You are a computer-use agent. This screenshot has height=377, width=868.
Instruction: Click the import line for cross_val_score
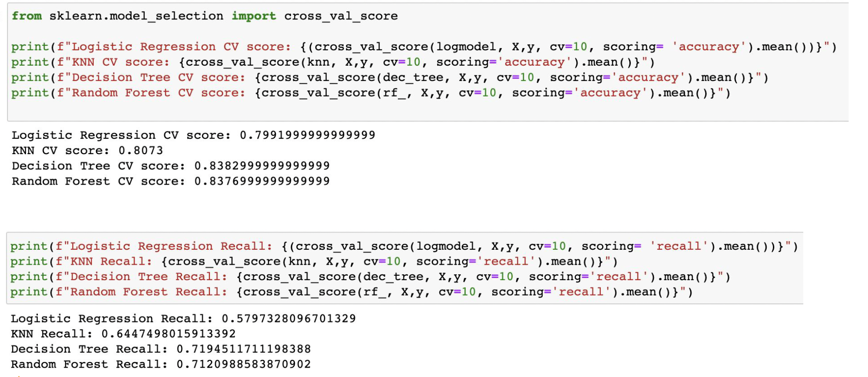[x=205, y=16]
